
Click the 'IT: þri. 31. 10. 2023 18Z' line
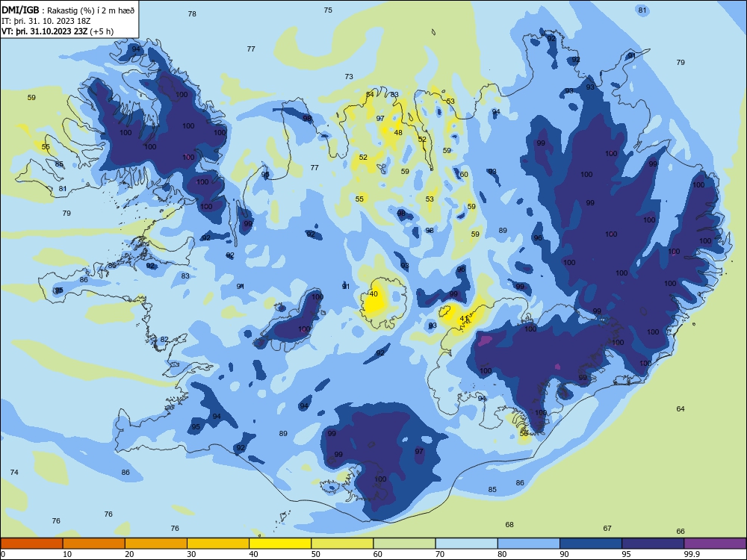tap(46, 21)
